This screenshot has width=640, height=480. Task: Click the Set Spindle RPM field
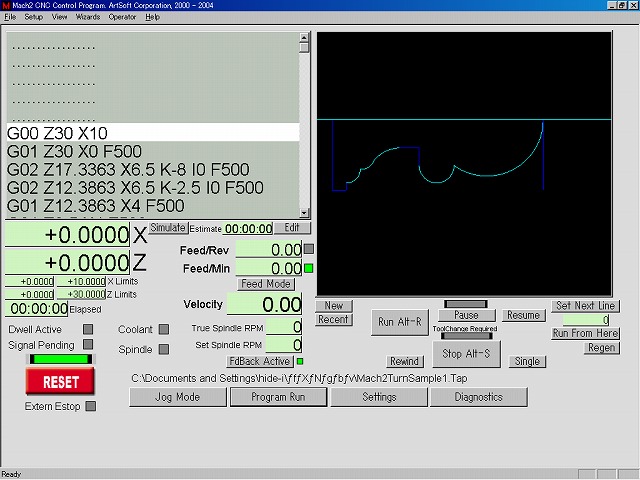284,344
